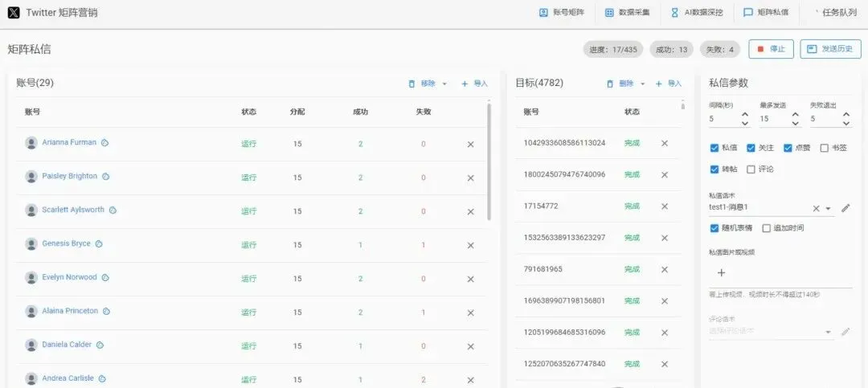Click Alaina Princeton's avatar
The height and width of the screenshot is (388, 868).
[x=31, y=311]
